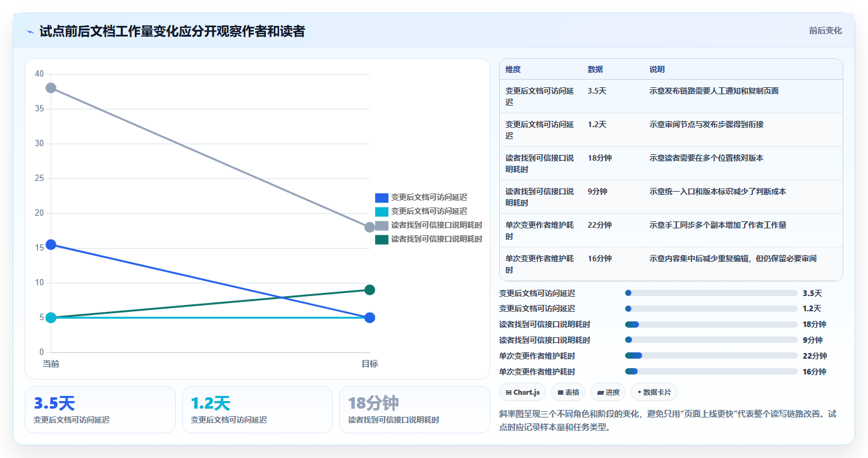Viewport: 868px width, 458px height.
Task: Click table cell 示意手工同步多个副本增加了作者工作量
Action: tap(718, 225)
